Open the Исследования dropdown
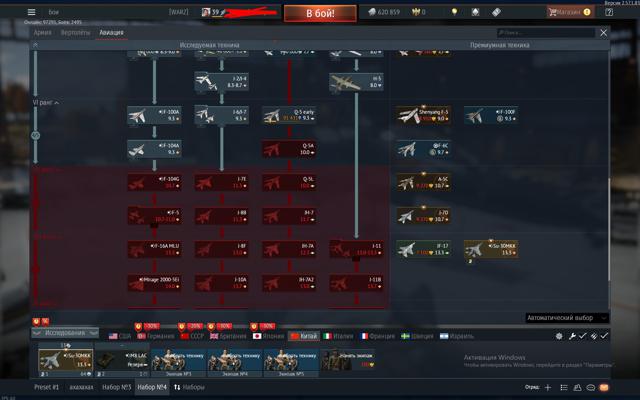 (65, 333)
